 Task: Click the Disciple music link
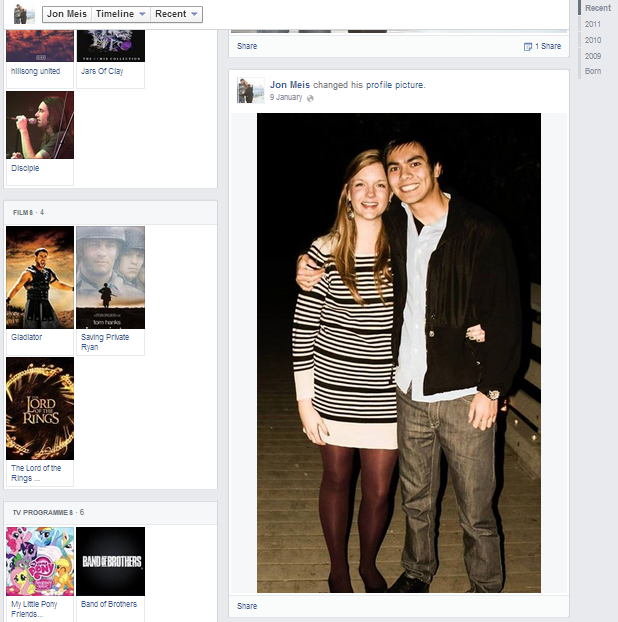[x=25, y=168]
